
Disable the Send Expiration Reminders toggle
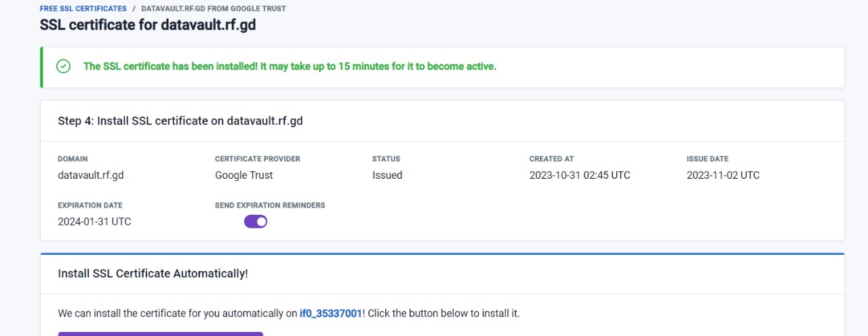pos(256,222)
